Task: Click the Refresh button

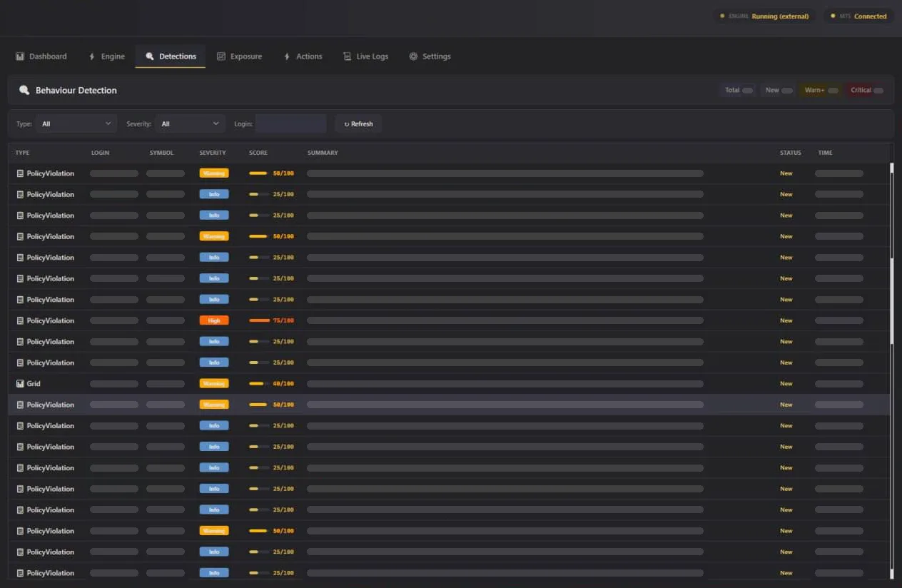Action: (x=358, y=123)
